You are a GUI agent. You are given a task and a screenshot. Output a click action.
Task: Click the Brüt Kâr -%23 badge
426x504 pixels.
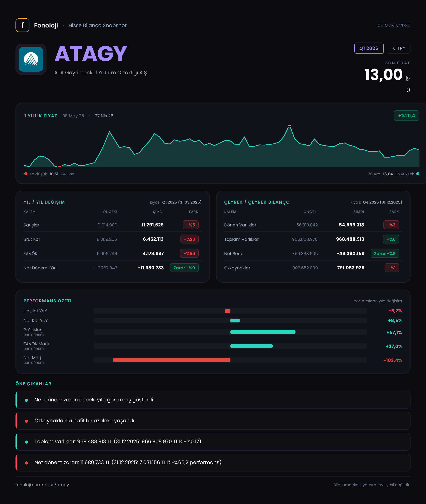click(x=189, y=239)
